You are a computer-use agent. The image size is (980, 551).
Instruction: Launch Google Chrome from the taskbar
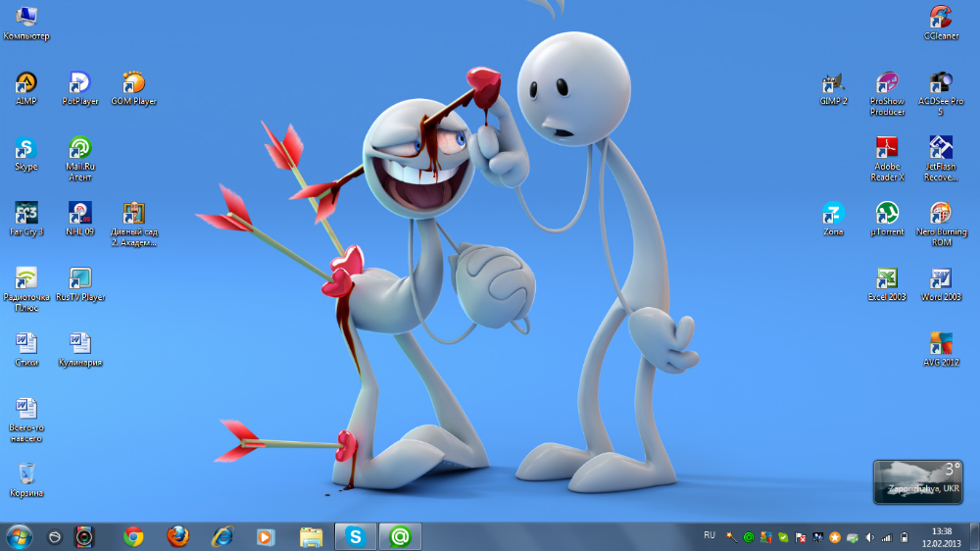[x=133, y=536]
